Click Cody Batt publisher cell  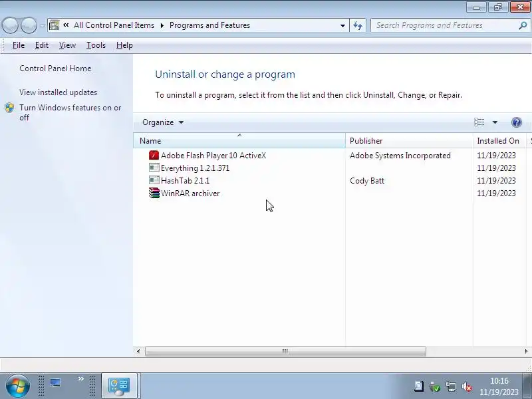[367, 180]
